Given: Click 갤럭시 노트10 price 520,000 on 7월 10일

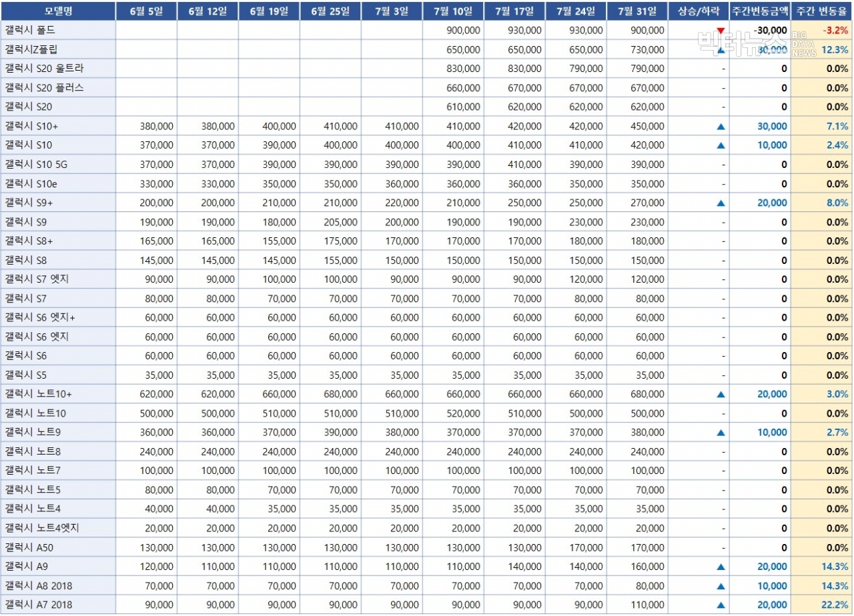Looking at the screenshot, I should click(x=463, y=413).
